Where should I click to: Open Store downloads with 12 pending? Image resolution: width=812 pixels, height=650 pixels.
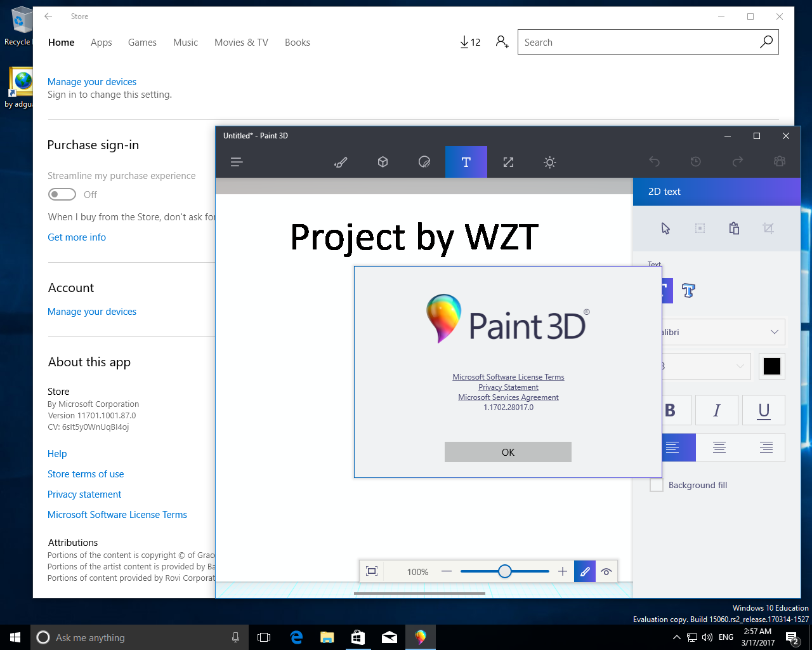point(470,43)
